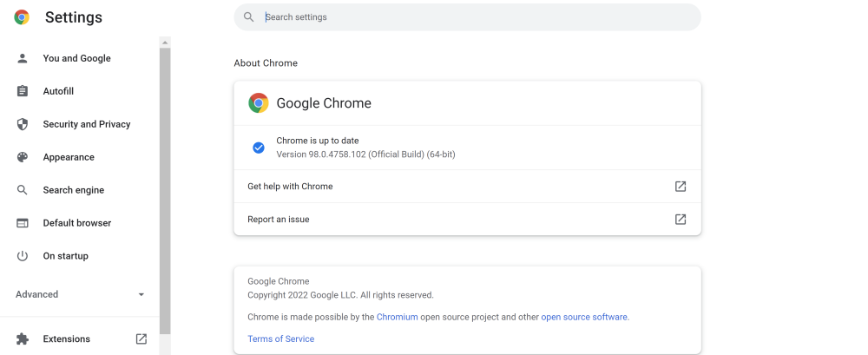The height and width of the screenshot is (355, 868).
Task: Click the Extensions puzzle piece icon
Action: pos(23,339)
